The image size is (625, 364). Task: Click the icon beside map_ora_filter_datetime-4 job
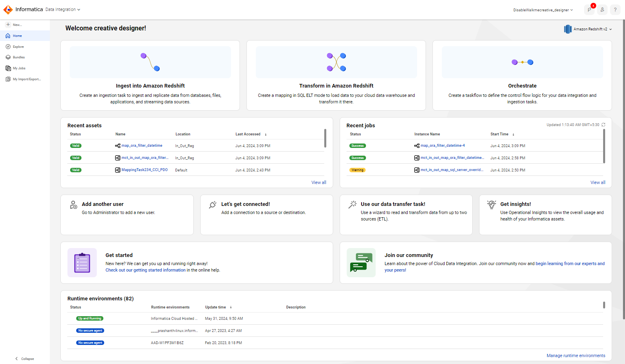pyautogui.click(x=417, y=146)
